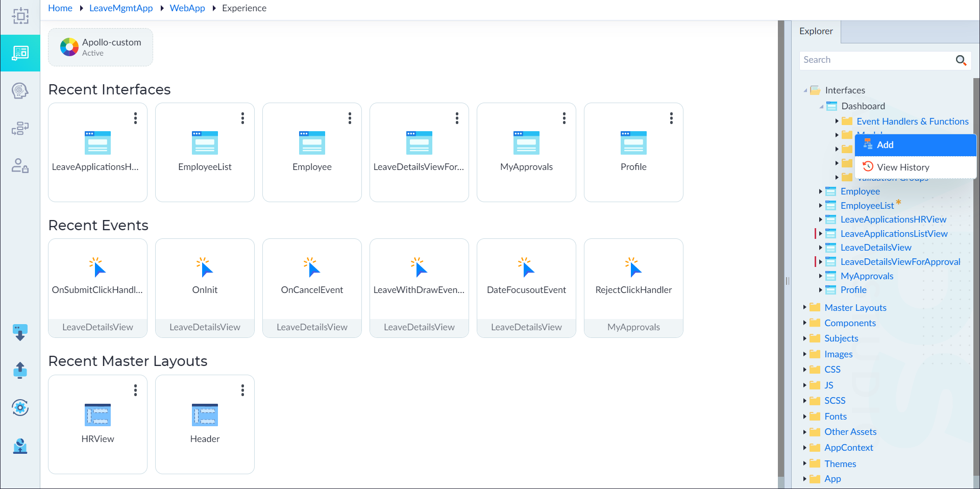The image size is (980, 489).
Task: Click the export upload sidebar icon
Action: [20, 370]
